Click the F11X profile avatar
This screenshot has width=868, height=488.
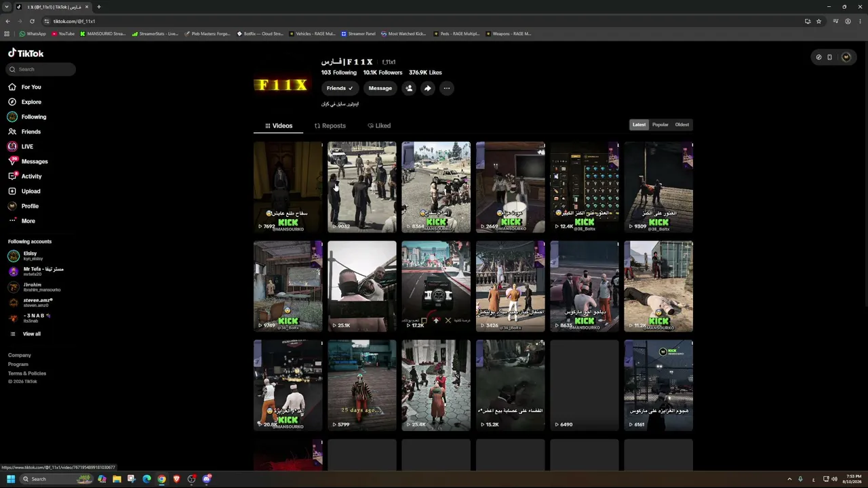click(x=281, y=85)
